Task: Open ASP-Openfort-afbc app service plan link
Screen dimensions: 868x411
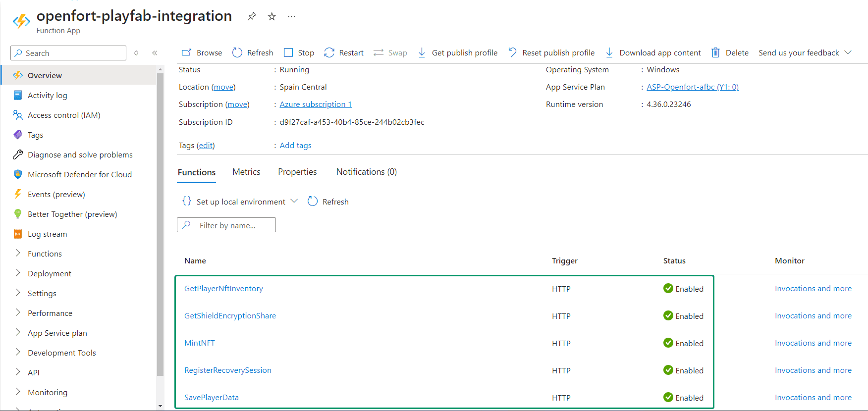Action: click(693, 87)
